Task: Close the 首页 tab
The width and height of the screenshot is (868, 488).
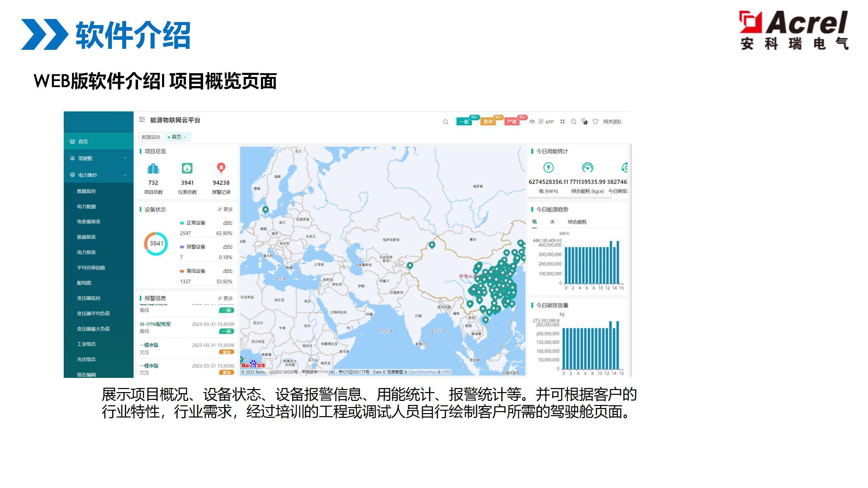Action: tap(185, 137)
